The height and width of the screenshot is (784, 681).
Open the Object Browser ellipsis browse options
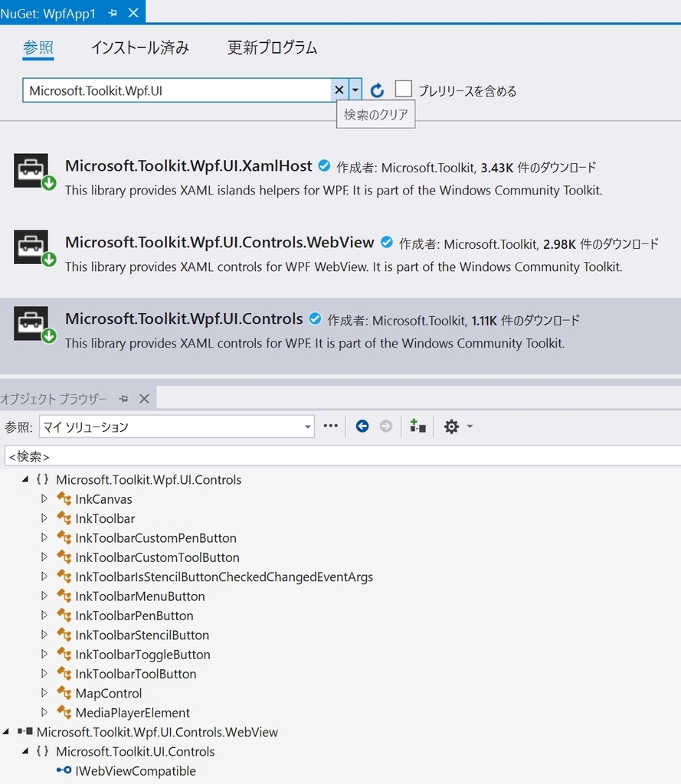click(x=330, y=426)
